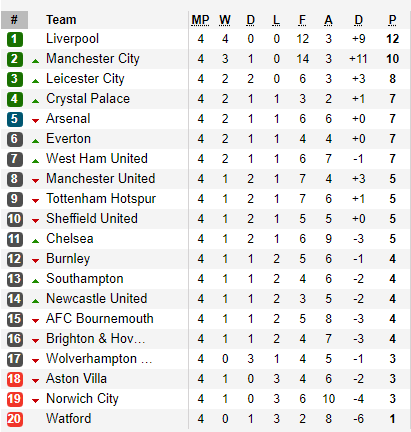This screenshot has width=411, height=432.
Task: Click Norwich City's red down arrow
Action: [x=35, y=401]
